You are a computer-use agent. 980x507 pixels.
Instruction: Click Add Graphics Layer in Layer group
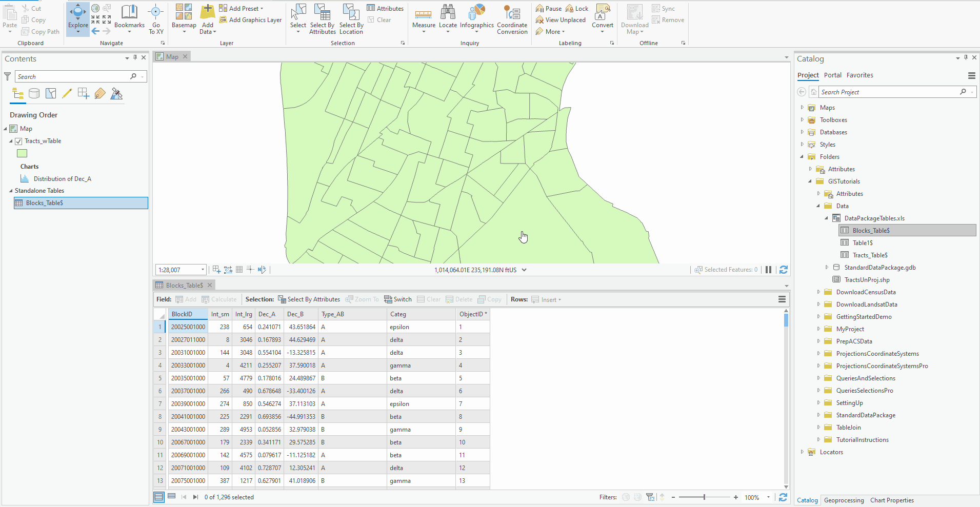point(251,19)
